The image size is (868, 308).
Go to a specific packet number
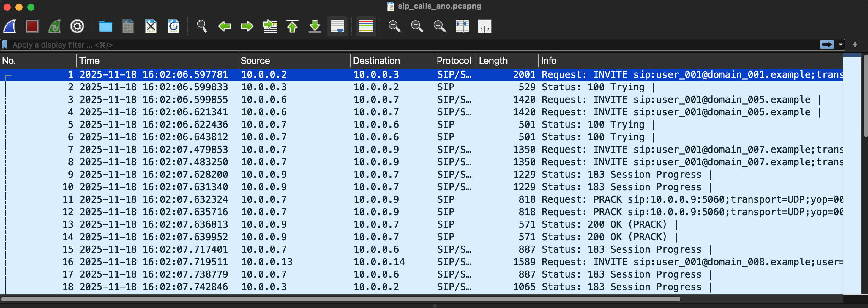[x=269, y=26]
